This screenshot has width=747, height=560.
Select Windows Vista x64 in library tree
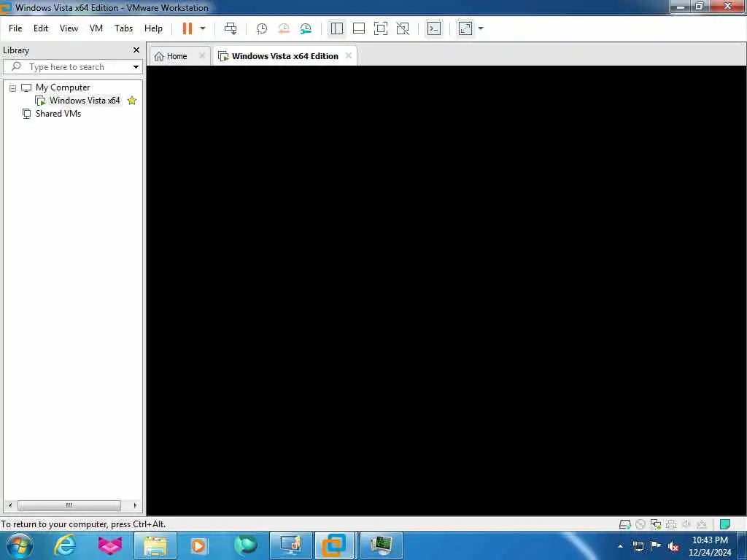coord(85,101)
